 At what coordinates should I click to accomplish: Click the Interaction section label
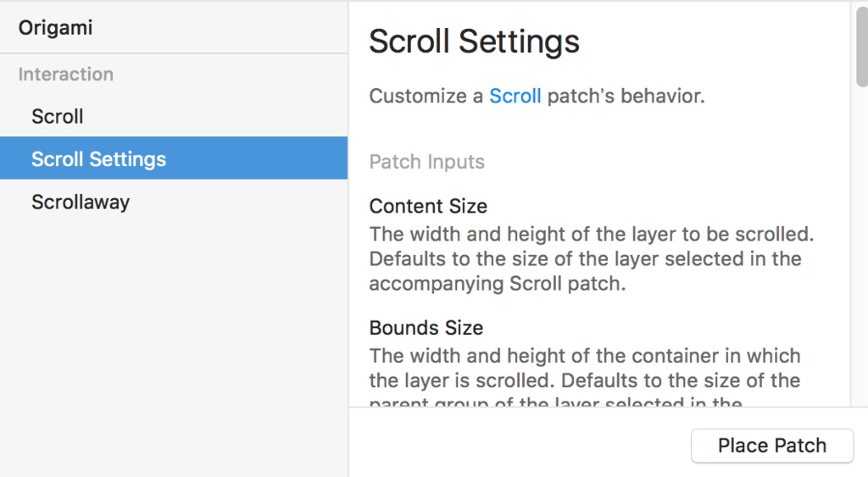tap(66, 74)
